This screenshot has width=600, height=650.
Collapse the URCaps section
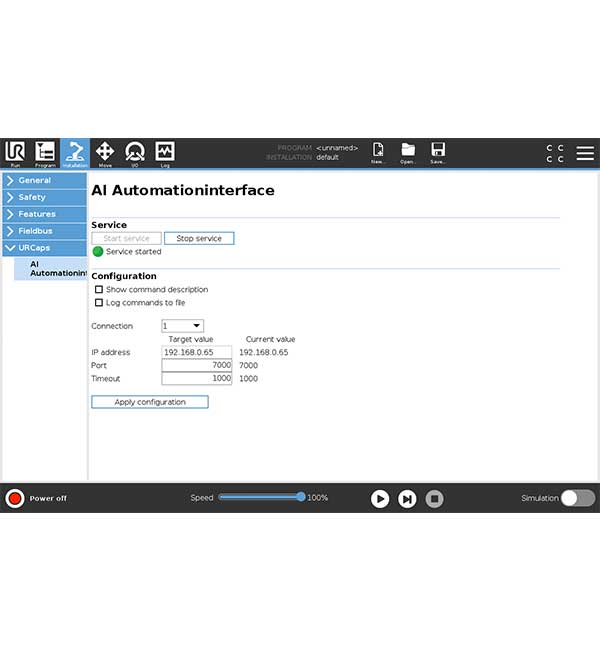tap(45, 248)
